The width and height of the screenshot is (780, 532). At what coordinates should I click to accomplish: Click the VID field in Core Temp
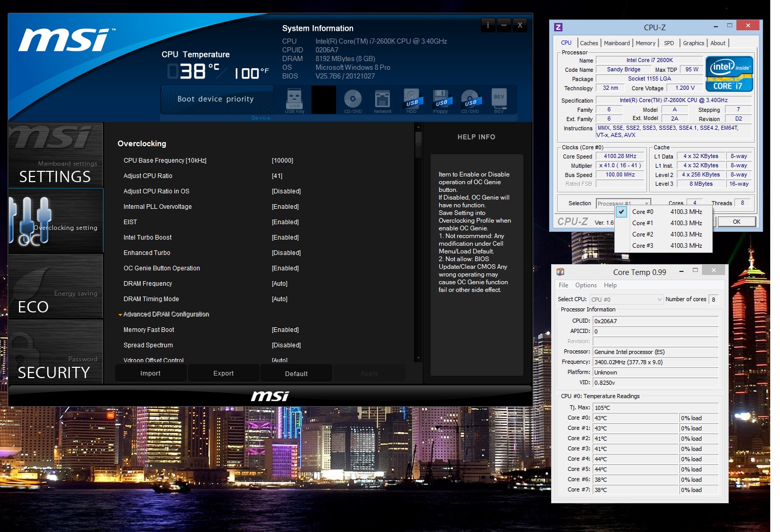pyautogui.click(x=655, y=383)
